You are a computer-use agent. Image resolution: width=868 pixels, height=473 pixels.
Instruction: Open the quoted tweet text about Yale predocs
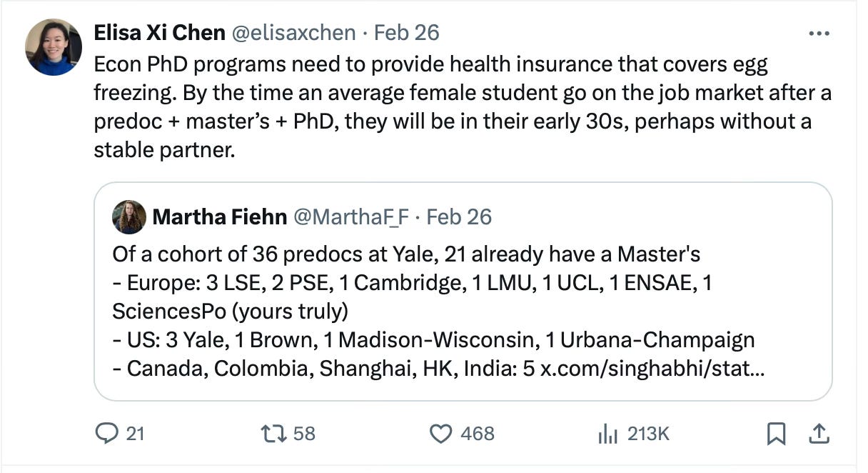[405, 254]
